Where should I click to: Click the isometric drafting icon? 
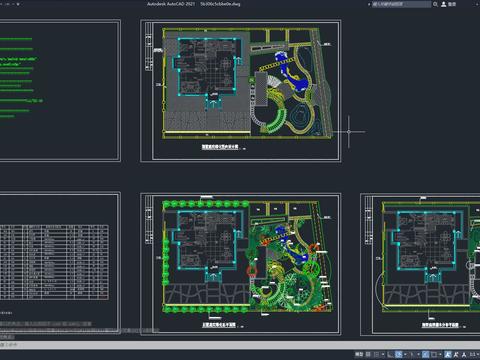[x=412, y=354]
